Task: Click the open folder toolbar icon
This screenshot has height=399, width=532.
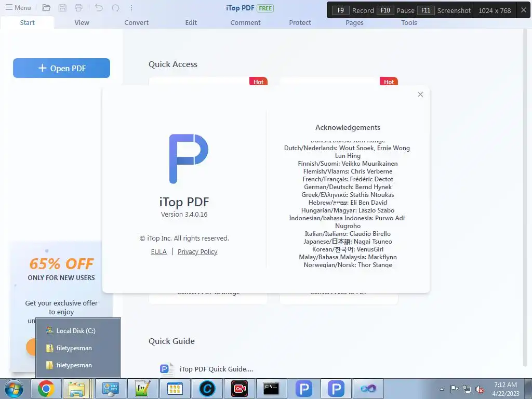Action: [46, 8]
